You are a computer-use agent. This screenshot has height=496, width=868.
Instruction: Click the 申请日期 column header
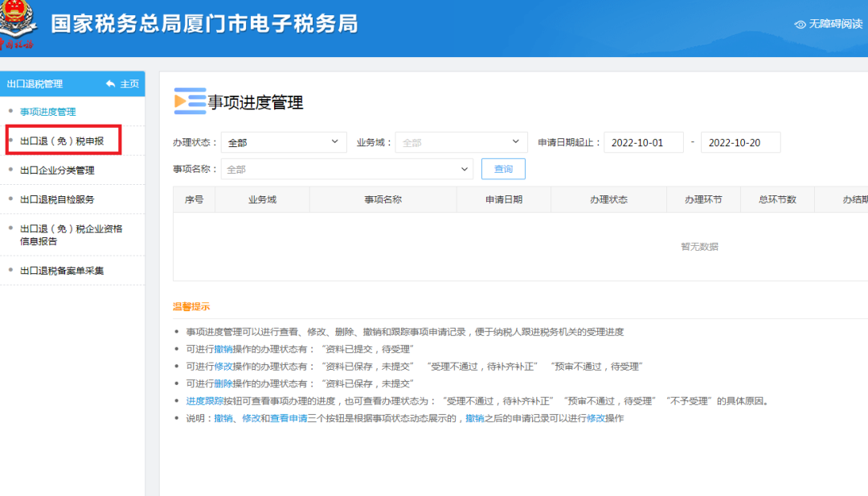(x=504, y=199)
